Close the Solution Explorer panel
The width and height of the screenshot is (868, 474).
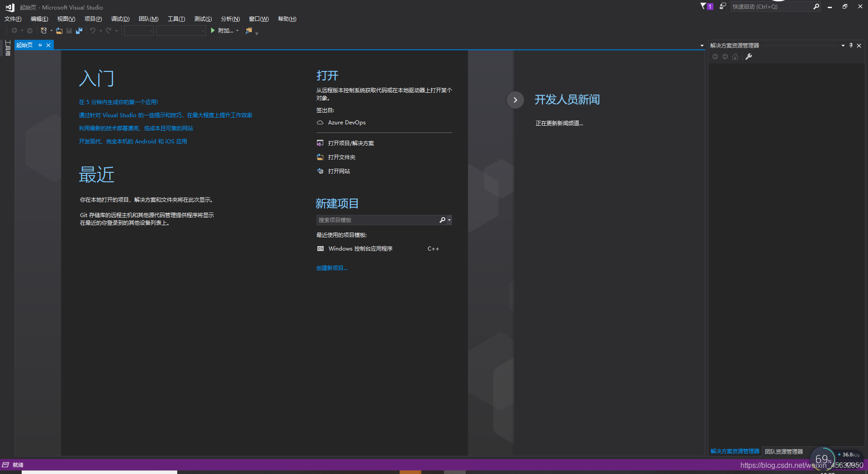click(859, 45)
